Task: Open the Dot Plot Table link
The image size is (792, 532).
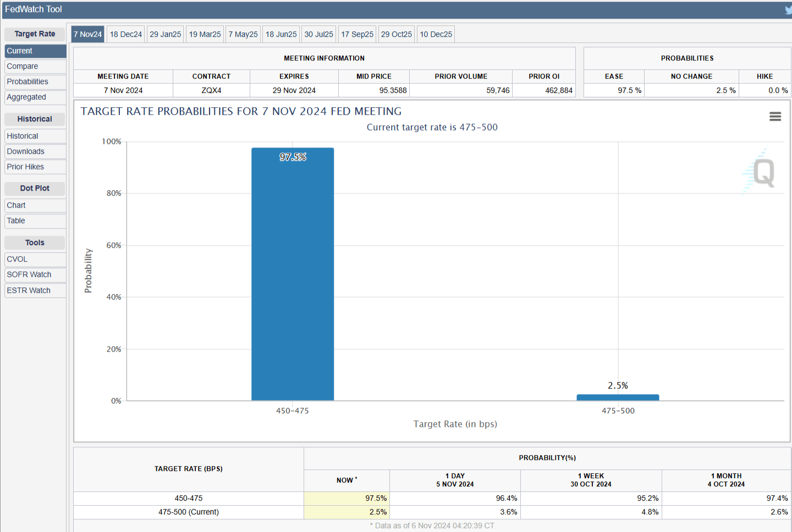Action: point(16,220)
